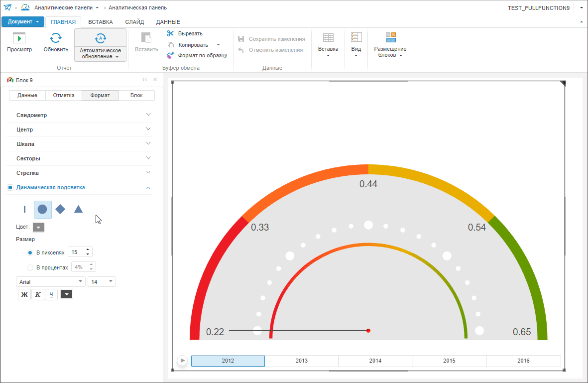Select the В процентах radio button
Screen dimensions: 588x383
coord(30,267)
